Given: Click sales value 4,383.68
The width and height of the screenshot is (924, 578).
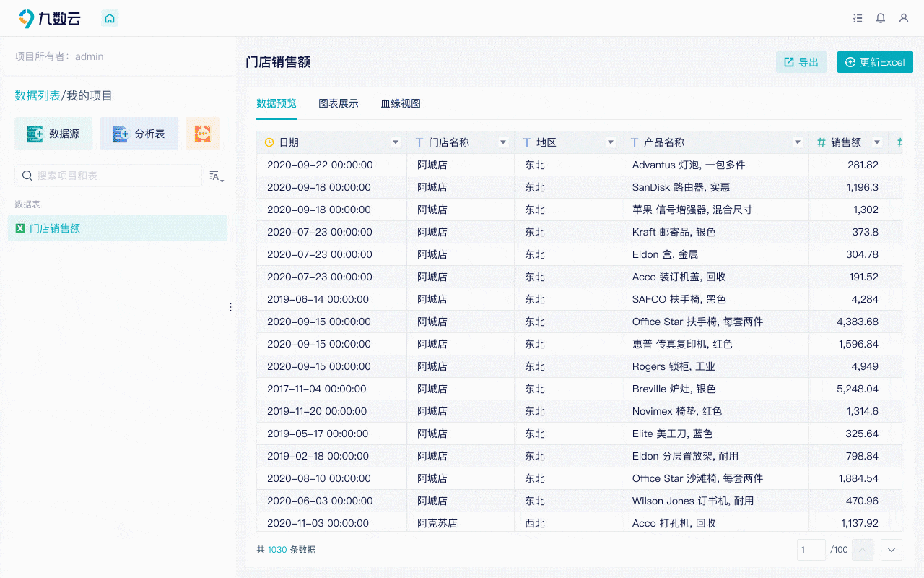Looking at the screenshot, I should pyautogui.click(x=849, y=322).
